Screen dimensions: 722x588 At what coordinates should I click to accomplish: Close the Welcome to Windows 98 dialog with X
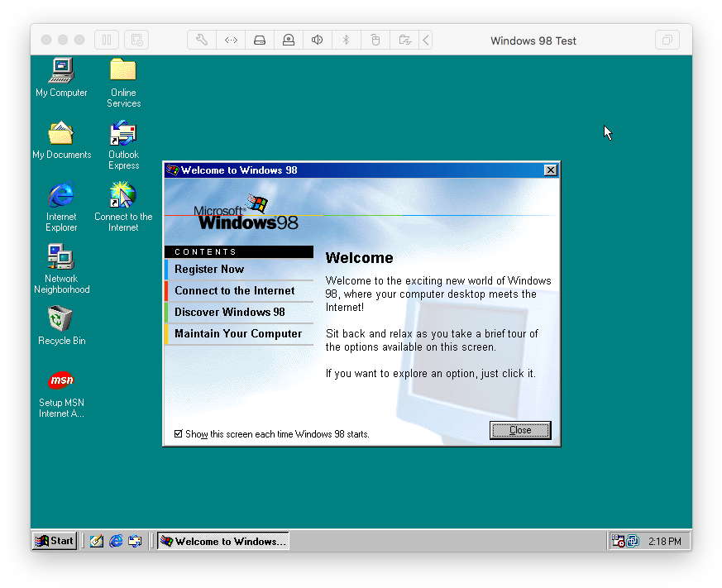pos(550,170)
